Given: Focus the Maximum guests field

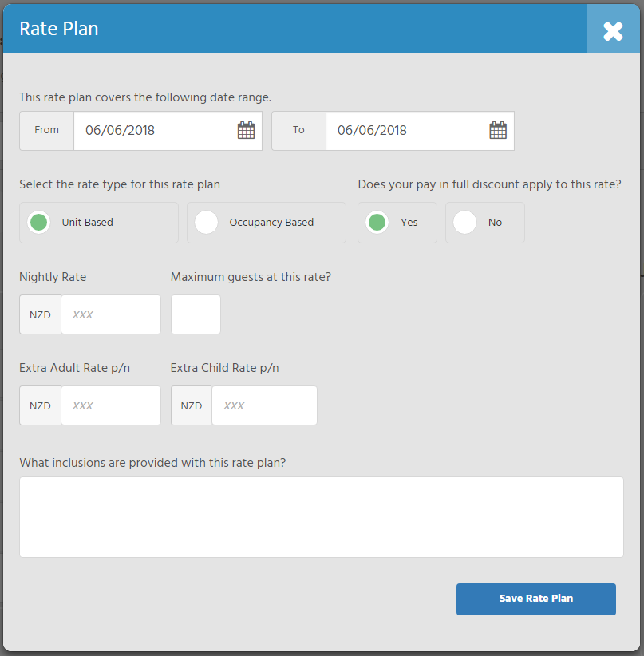Looking at the screenshot, I should coord(196,314).
